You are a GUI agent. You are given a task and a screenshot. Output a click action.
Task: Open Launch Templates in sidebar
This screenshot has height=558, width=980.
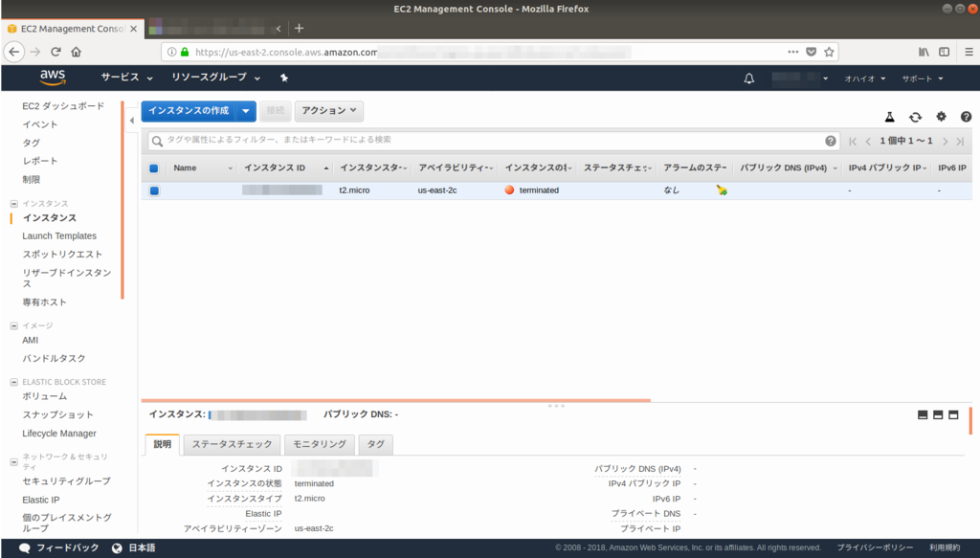coord(59,236)
